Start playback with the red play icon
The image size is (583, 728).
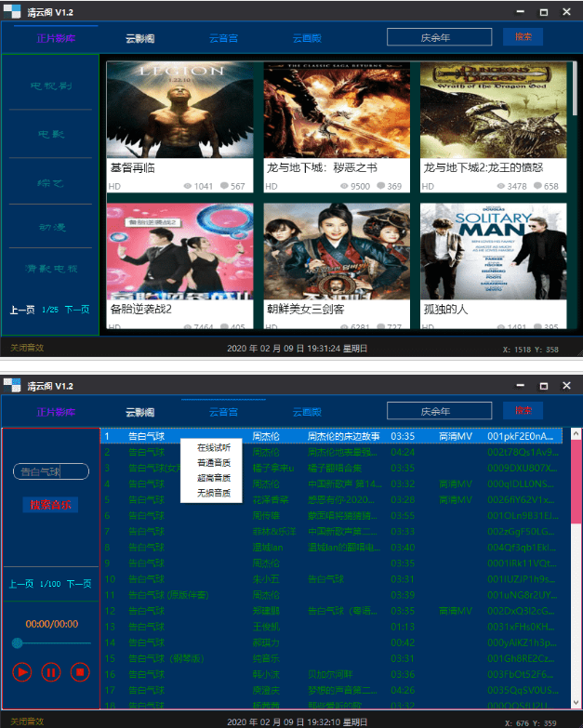[21, 672]
